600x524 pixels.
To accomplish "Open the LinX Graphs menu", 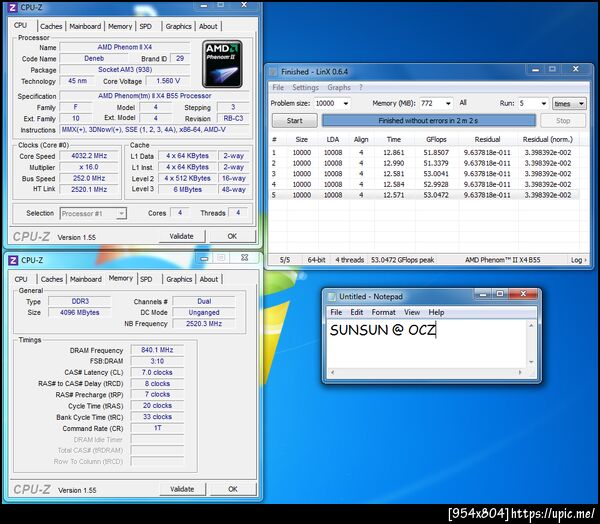I will tap(339, 87).
